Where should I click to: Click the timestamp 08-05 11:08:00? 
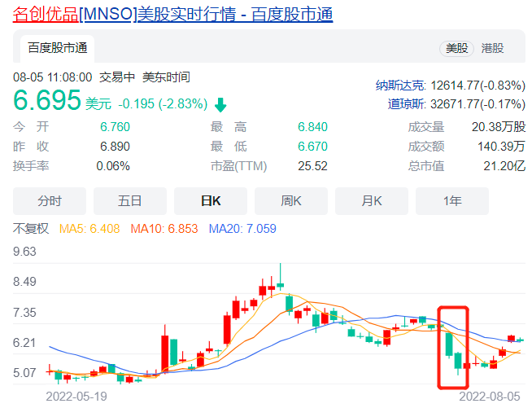(53, 77)
